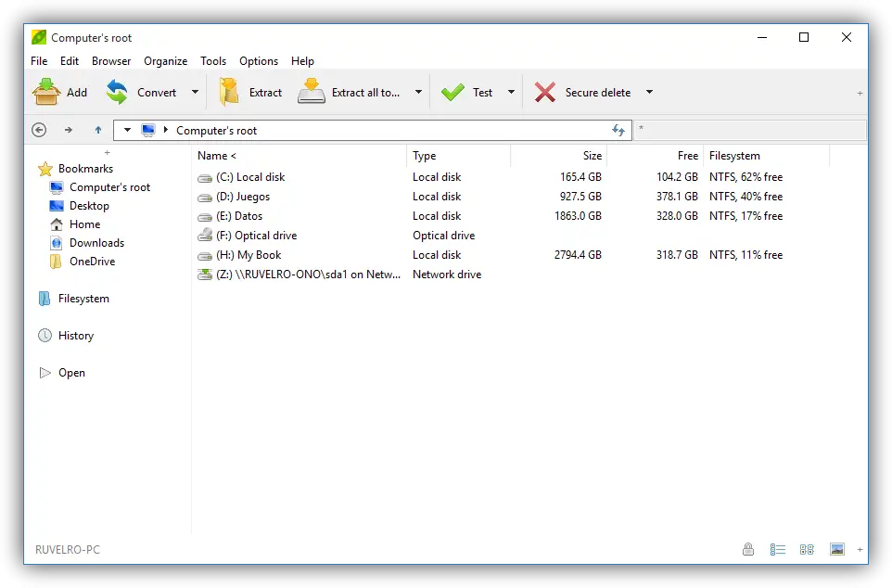892x588 pixels.
Task: Select the (D:) Juegos drive name
Action: click(243, 197)
